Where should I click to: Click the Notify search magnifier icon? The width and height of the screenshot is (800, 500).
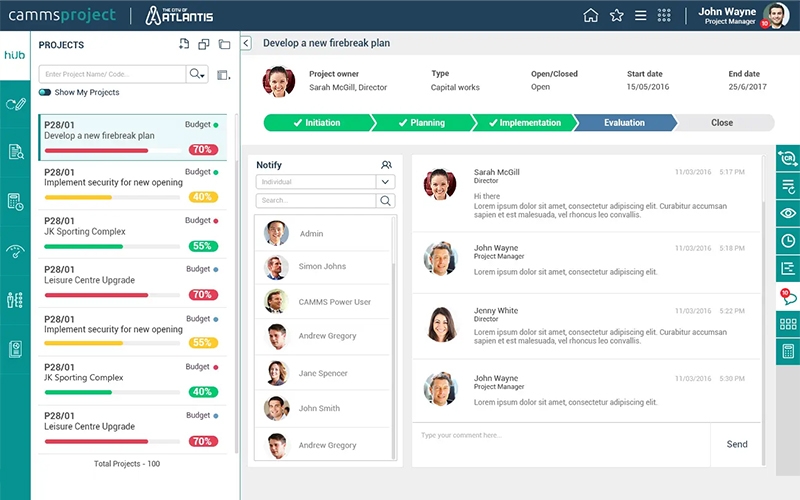[386, 201]
